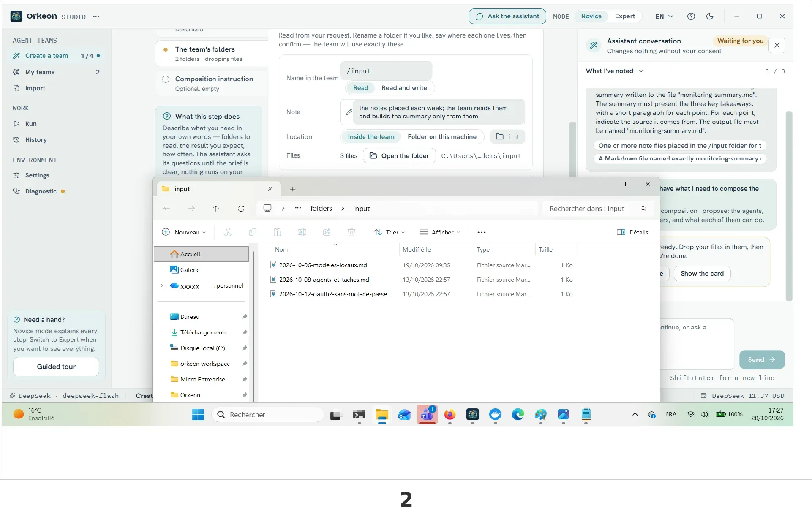Click the Cut scissors icon in Explorer
812x519 pixels.
pyautogui.click(x=228, y=232)
